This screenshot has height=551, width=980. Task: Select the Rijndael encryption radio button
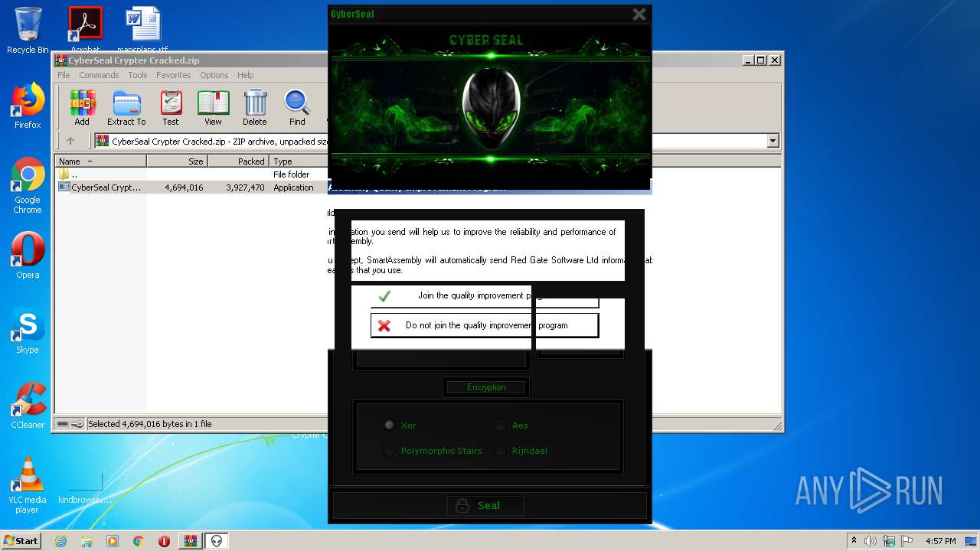(500, 451)
